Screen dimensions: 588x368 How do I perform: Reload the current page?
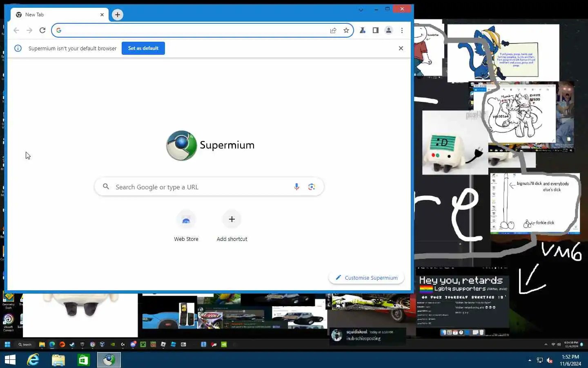[42, 30]
